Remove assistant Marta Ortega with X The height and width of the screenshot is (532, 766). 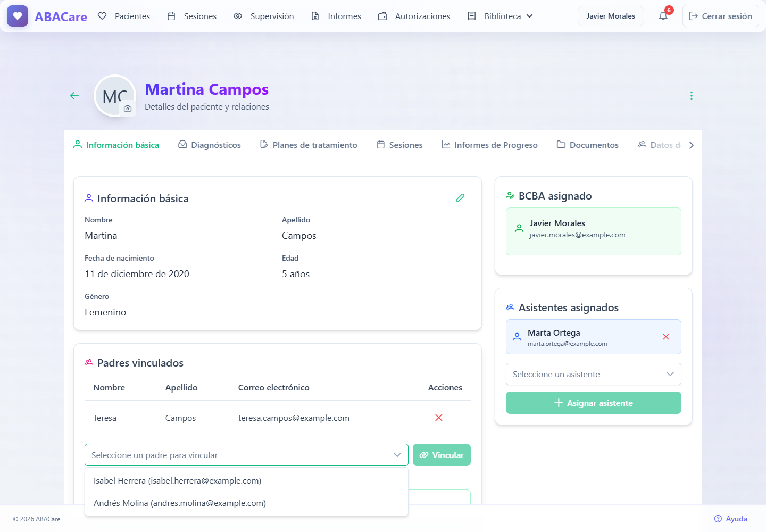(666, 337)
